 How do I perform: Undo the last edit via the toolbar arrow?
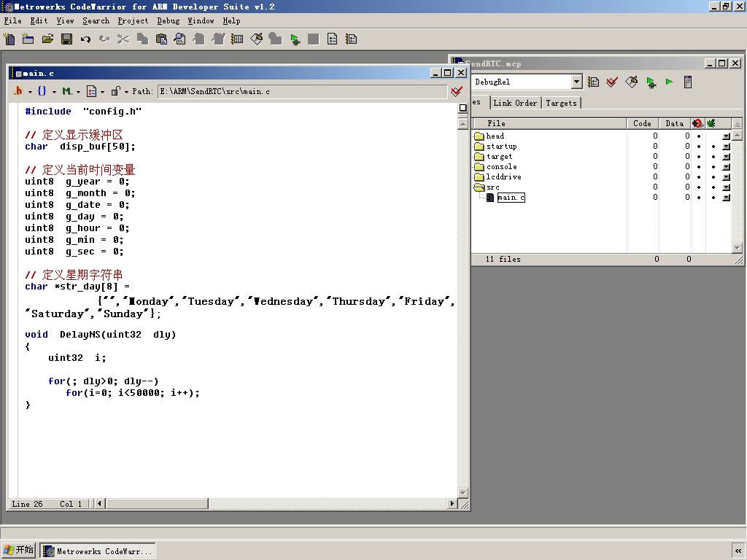coord(85,39)
